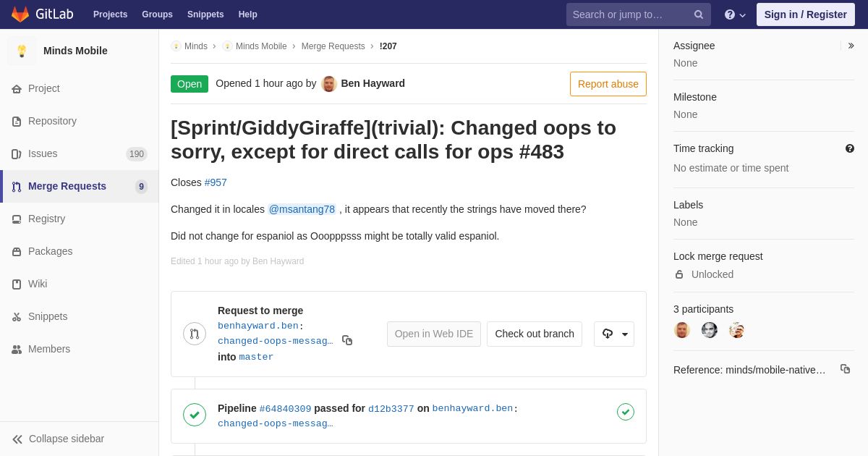Click the third participant avatar
Viewport: 868px width, 456px height.
click(x=737, y=330)
